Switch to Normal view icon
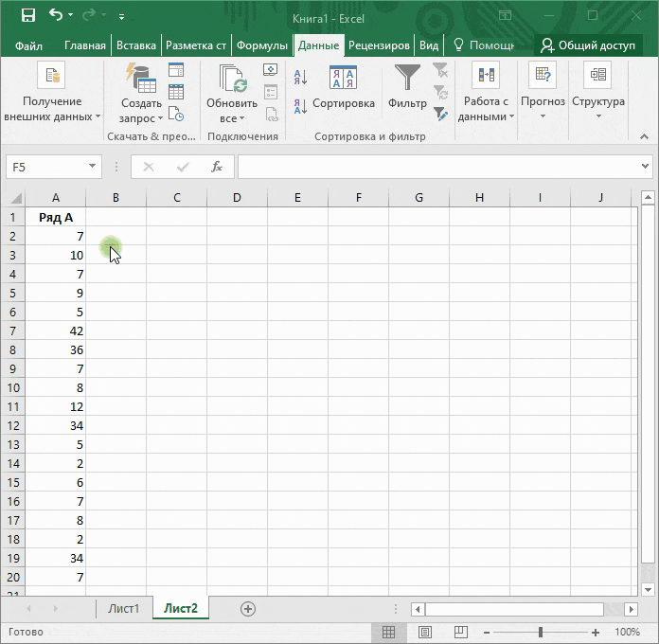This screenshot has height=644, width=659. (x=388, y=632)
